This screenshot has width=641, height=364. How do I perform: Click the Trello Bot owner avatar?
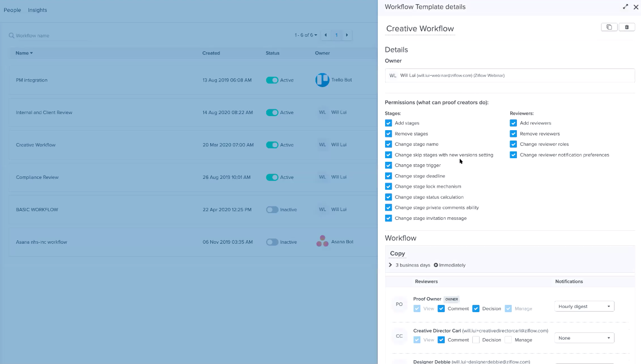click(x=322, y=80)
